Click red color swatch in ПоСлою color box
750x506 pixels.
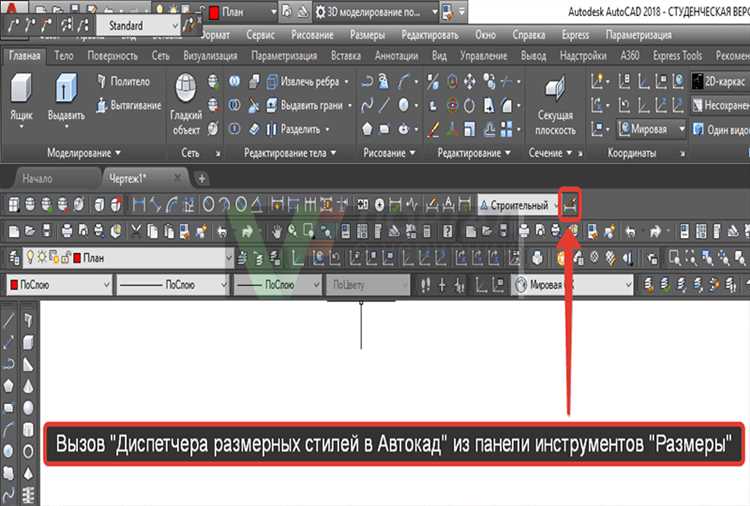pyautogui.click(x=14, y=285)
